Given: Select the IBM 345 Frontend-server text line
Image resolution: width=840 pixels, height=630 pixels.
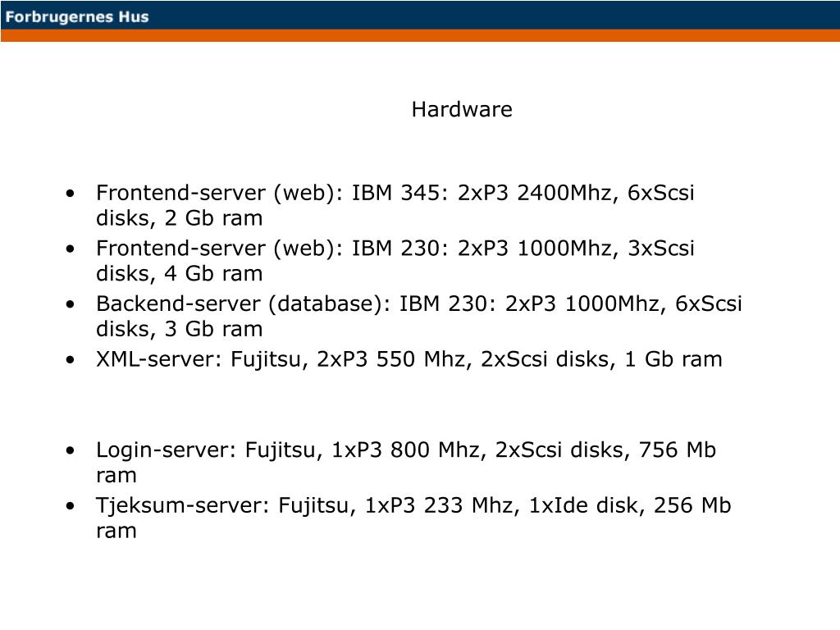Looking at the screenshot, I should [x=395, y=193].
